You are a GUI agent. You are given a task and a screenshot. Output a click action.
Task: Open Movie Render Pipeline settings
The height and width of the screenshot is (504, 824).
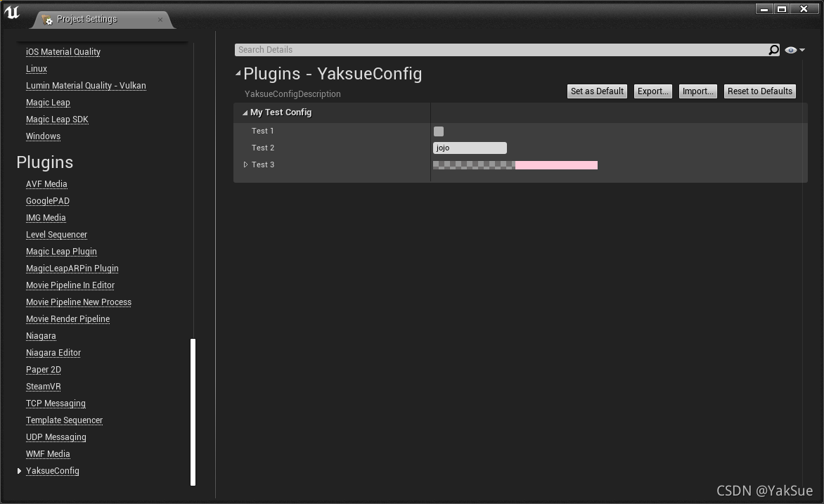67,318
